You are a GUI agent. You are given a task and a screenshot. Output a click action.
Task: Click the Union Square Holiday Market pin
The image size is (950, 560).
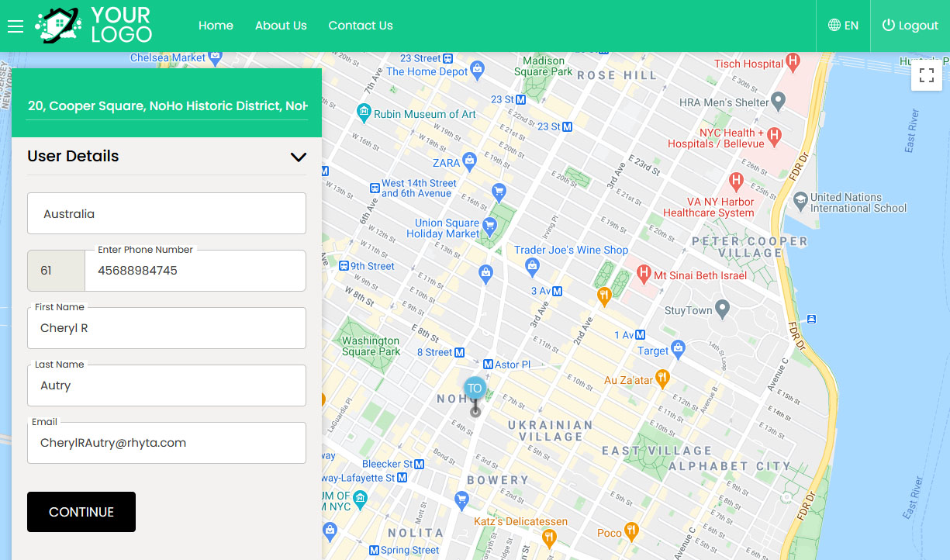click(x=489, y=226)
